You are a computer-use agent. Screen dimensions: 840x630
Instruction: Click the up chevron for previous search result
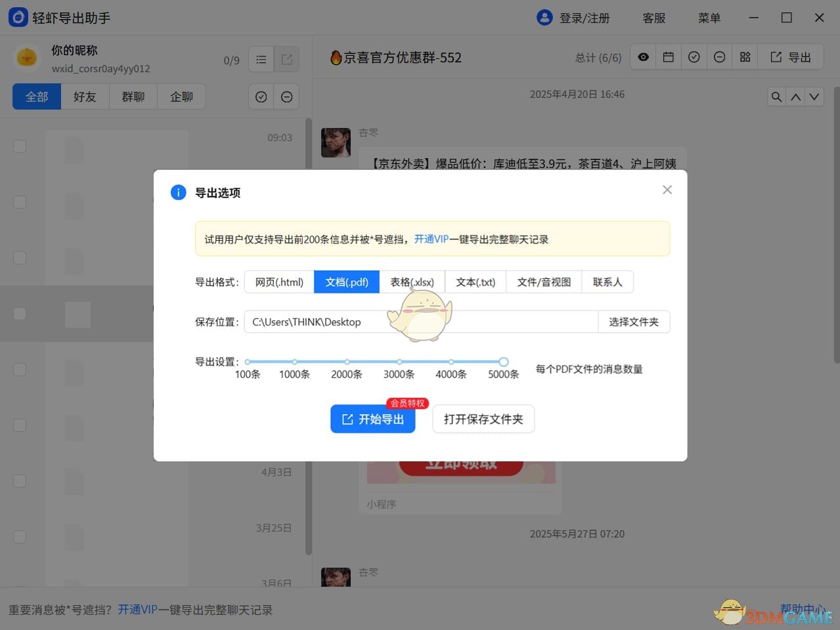click(x=795, y=96)
